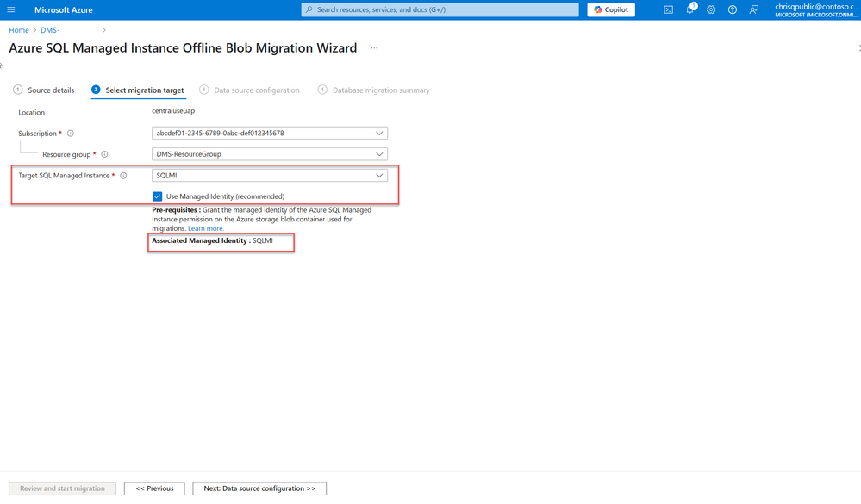Open the Learn more link

[206, 228]
